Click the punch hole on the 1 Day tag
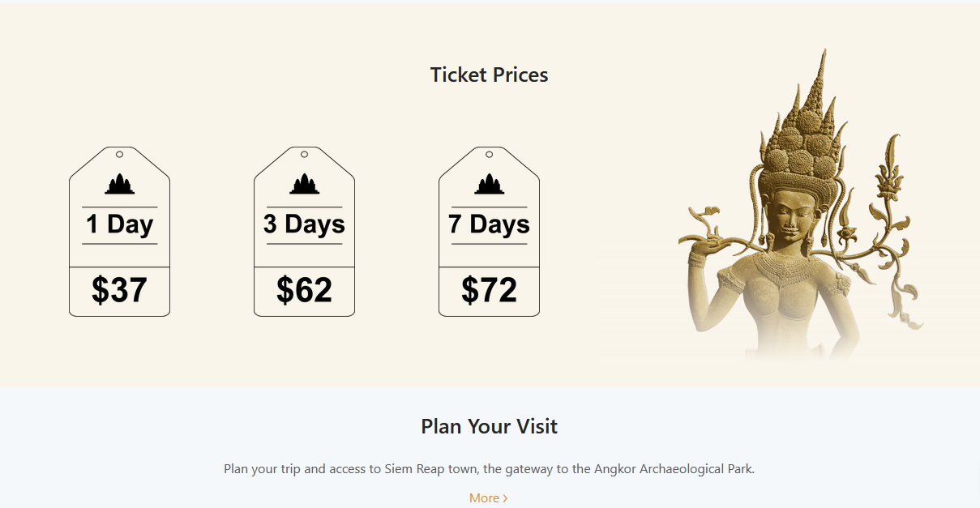Screen dimensions: 980x508 119,154
